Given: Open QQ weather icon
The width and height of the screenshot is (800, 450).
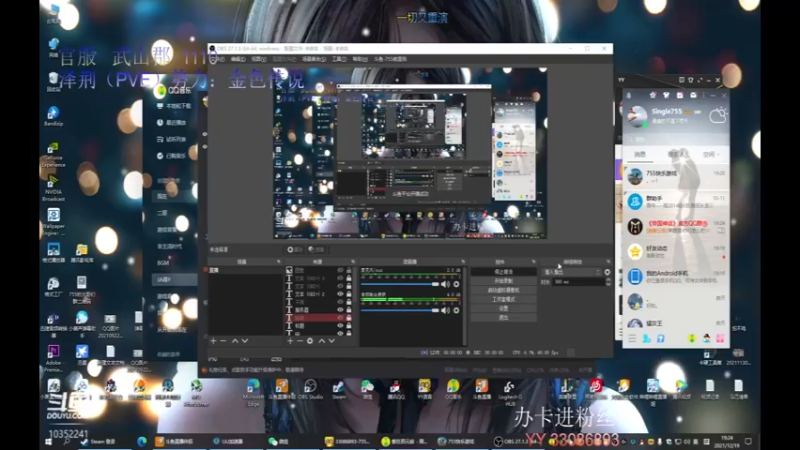Looking at the screenshot, I should 717,116.
